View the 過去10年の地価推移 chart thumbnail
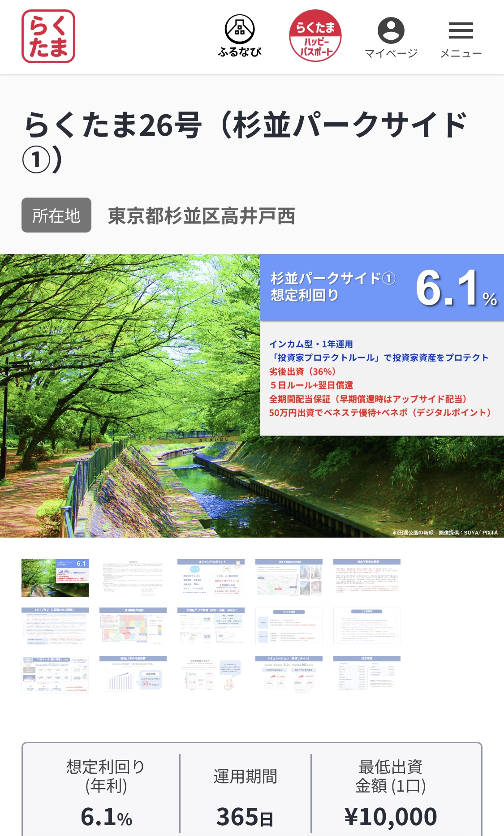 [133, 675]
